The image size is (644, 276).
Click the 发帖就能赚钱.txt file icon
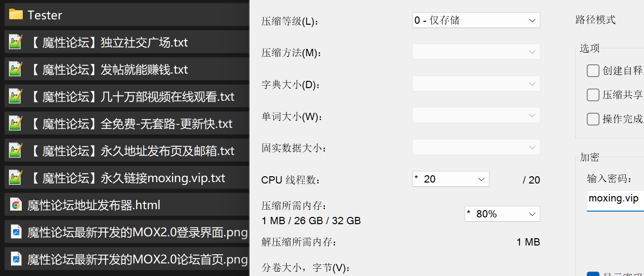16,69
